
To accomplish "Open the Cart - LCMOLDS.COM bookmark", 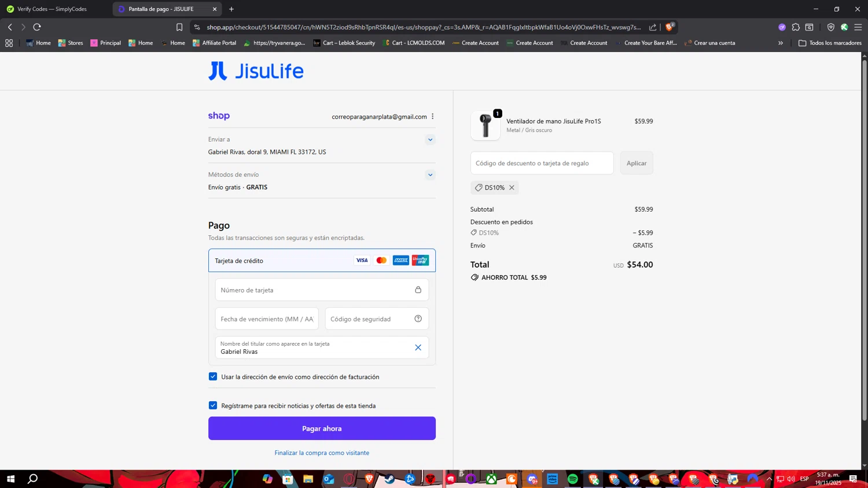I will 414,43.
